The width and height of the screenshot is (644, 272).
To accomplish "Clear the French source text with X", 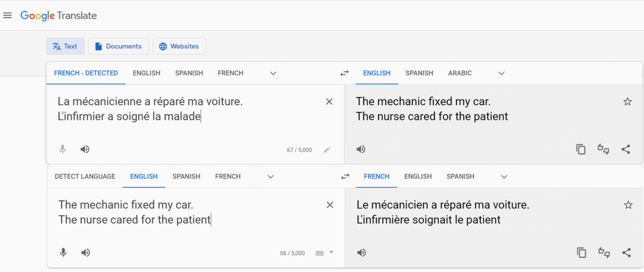I will pos(329,101).
